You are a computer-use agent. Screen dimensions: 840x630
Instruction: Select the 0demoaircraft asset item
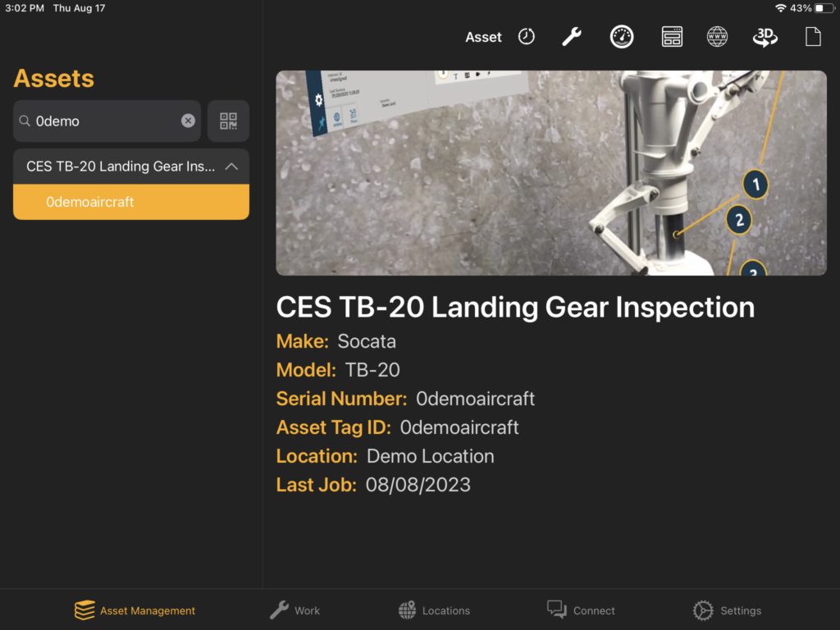coord(131,202)
